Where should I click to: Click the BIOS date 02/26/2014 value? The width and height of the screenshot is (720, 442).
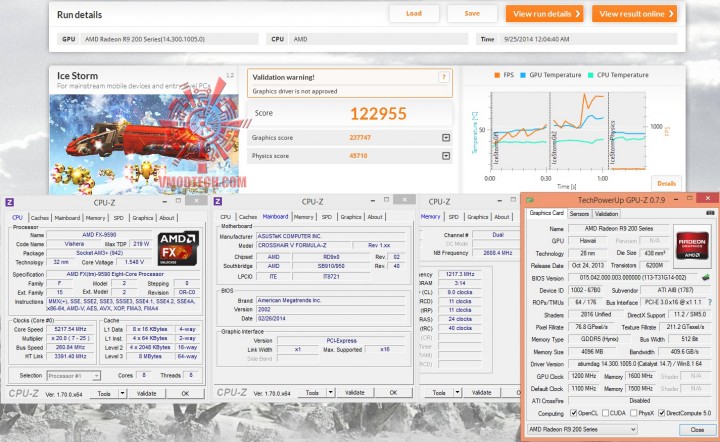point(331,318)
